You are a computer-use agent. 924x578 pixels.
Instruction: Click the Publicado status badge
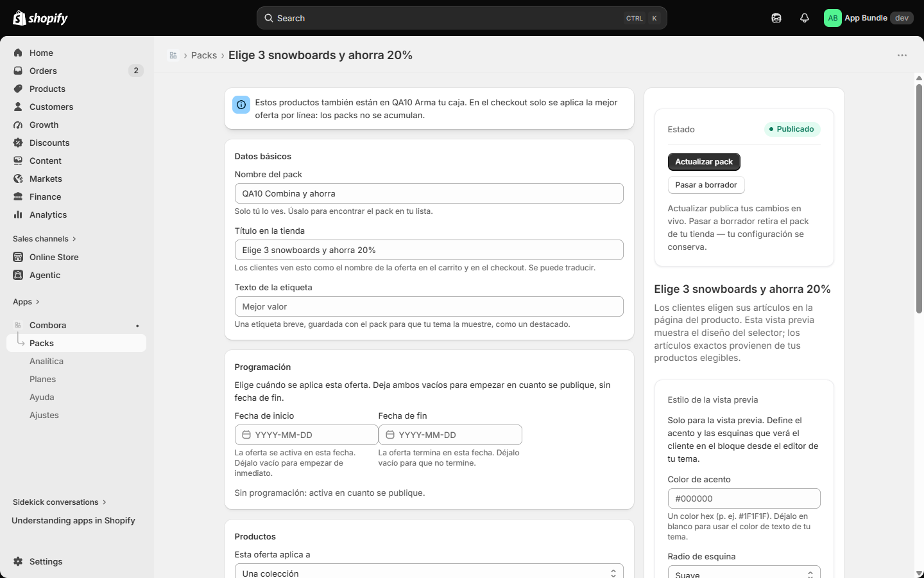[792, 129]
